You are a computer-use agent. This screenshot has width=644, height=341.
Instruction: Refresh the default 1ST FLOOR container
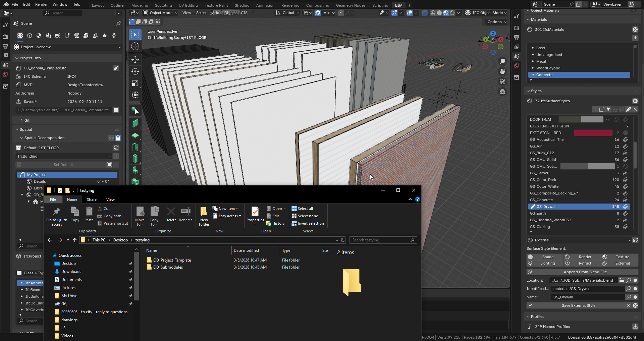116,148
